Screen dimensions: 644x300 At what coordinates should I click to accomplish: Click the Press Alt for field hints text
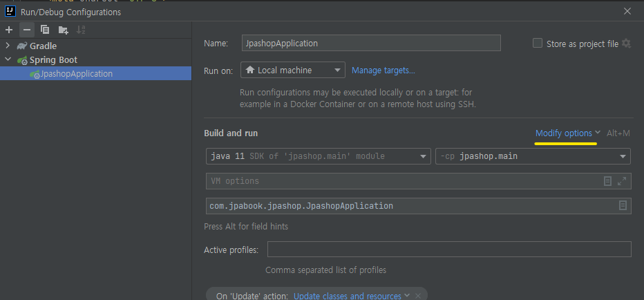(246, 227)
